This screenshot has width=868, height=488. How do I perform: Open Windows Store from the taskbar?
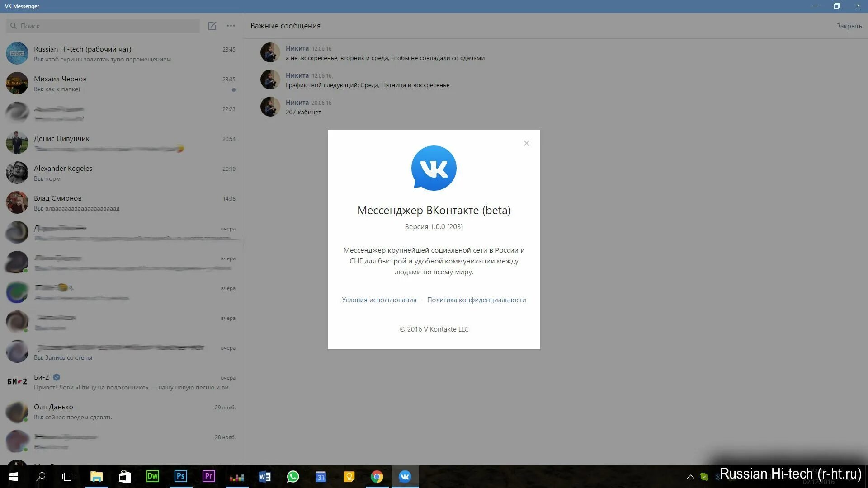pyautogui.click(x=124, y=476)
